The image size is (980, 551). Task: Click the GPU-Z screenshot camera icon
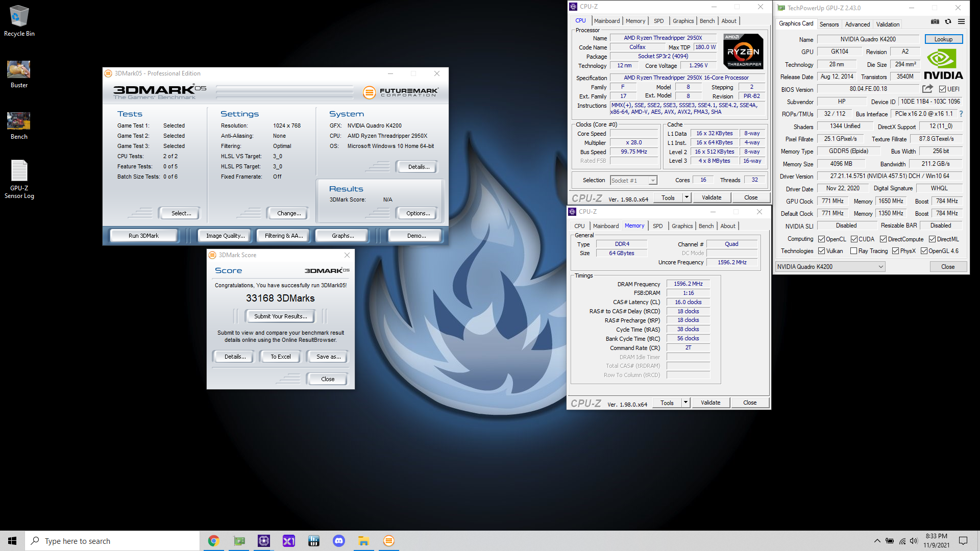click(x=935, y=21)
